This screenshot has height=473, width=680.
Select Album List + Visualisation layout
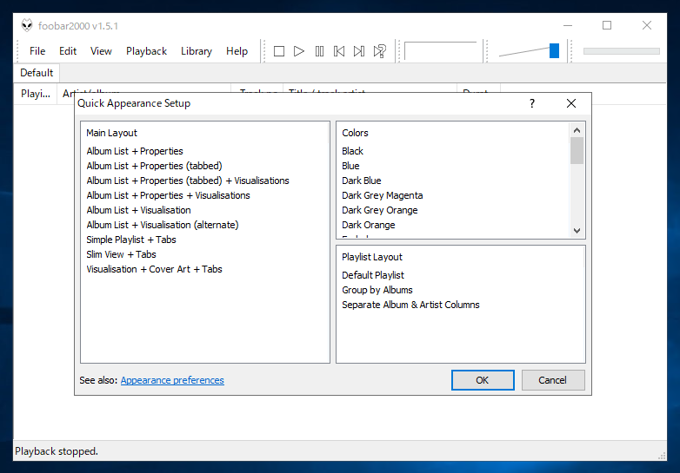(x=139, y=210)
